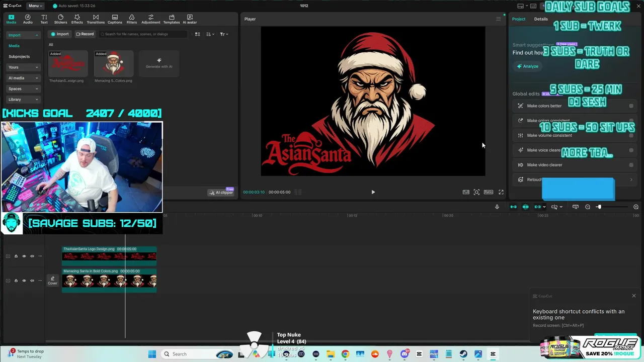Click the Import button
644x362 pixels.
[59, 34]
